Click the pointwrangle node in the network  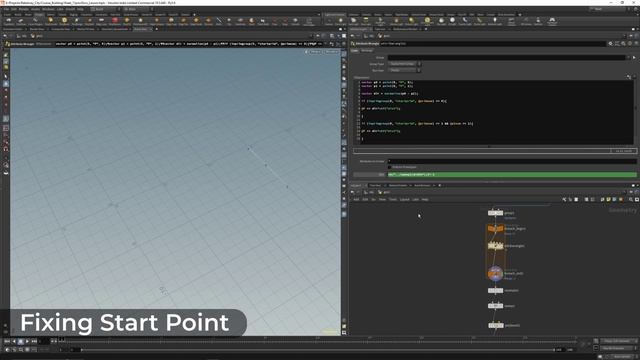coord(495,246)
